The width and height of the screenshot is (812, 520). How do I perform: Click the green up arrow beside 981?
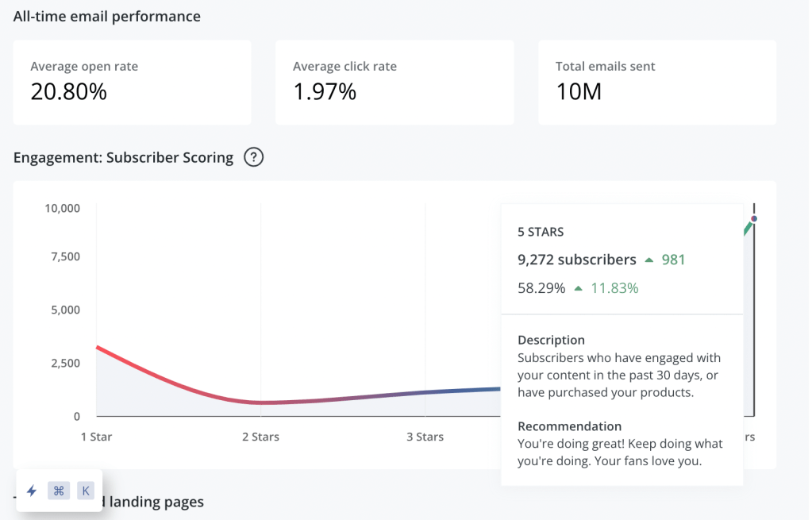(649, 260)
